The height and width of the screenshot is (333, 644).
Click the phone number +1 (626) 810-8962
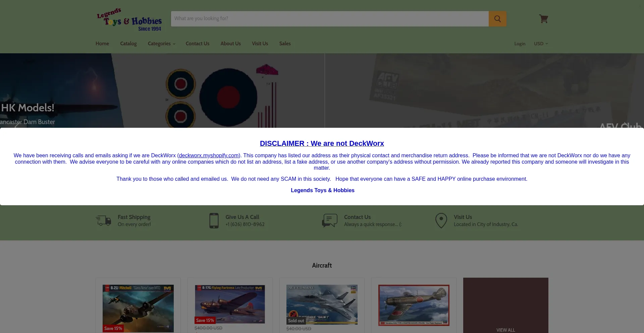click(x=245, y=224)
